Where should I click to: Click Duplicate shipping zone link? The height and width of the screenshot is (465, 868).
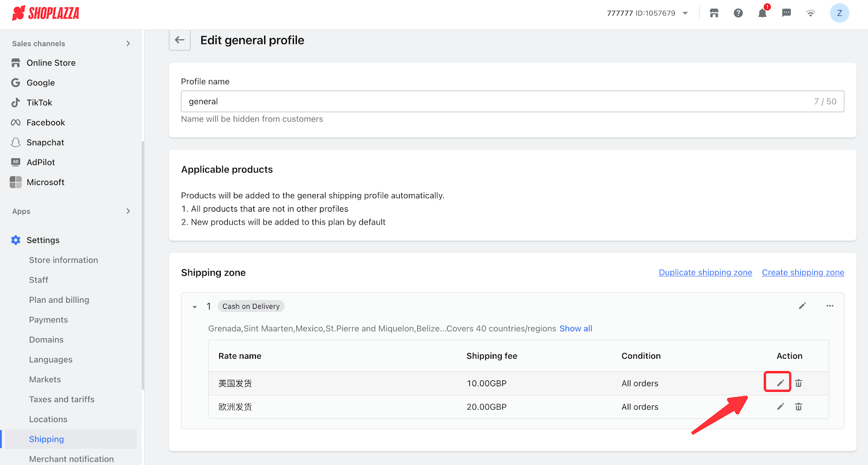click(x=705, y=272)
